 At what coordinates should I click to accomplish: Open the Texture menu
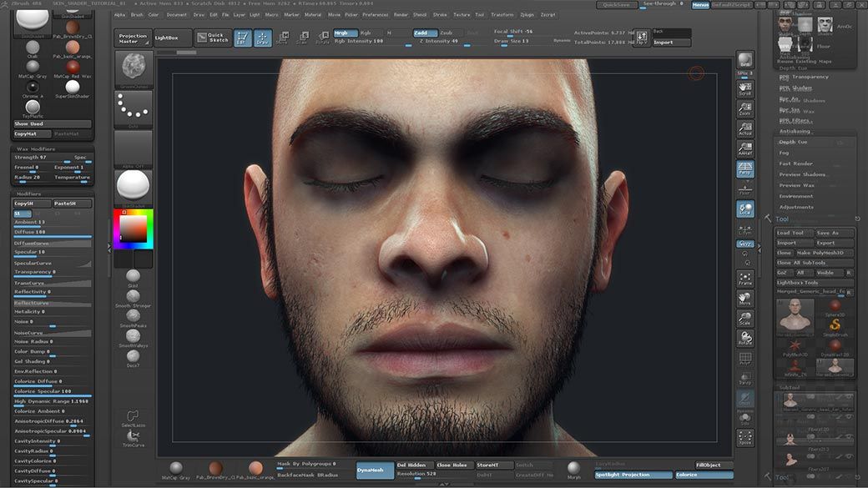(462, 15)
